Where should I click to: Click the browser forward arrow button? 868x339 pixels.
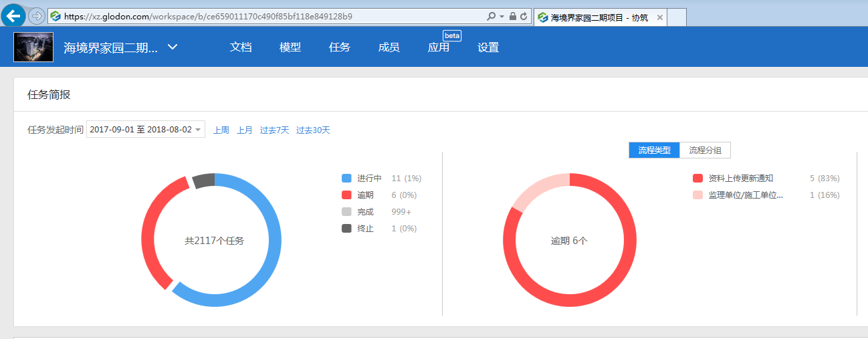37,15
